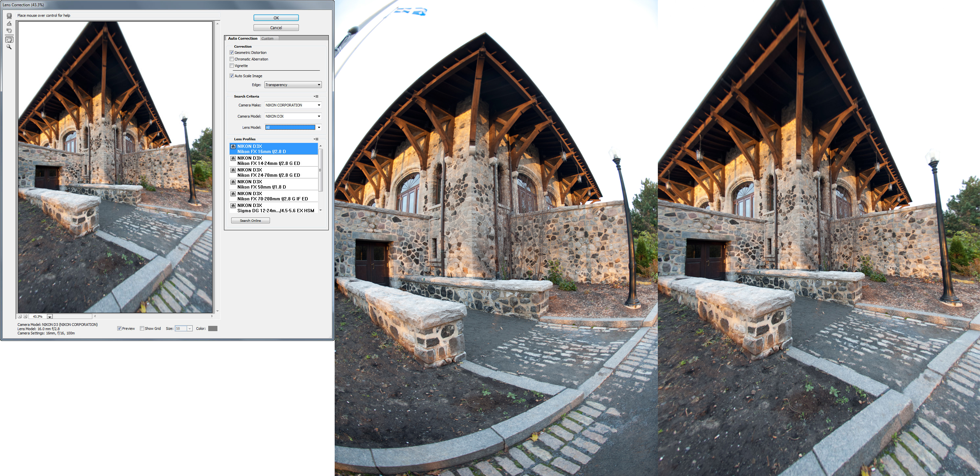Select the Remove Distortion tool
Screen dimensions: 980x476
(9, 16)
